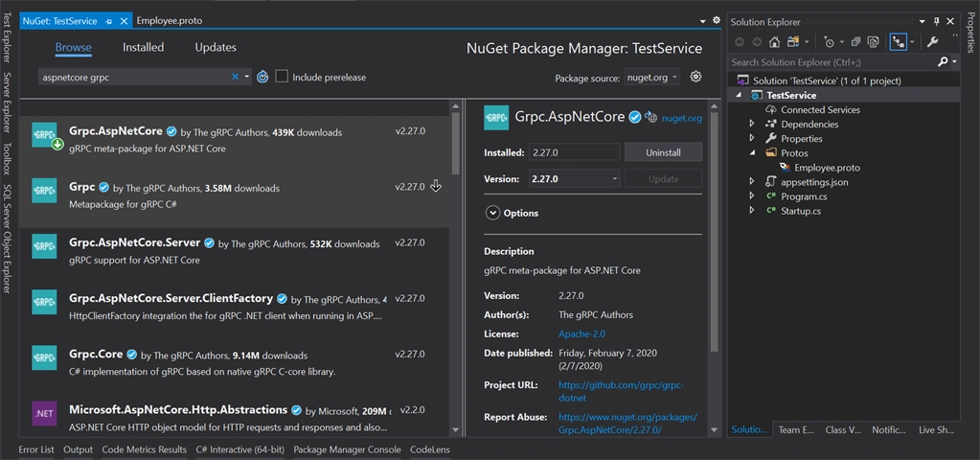Click the document tabs gear icon

(x=717, y=20)
